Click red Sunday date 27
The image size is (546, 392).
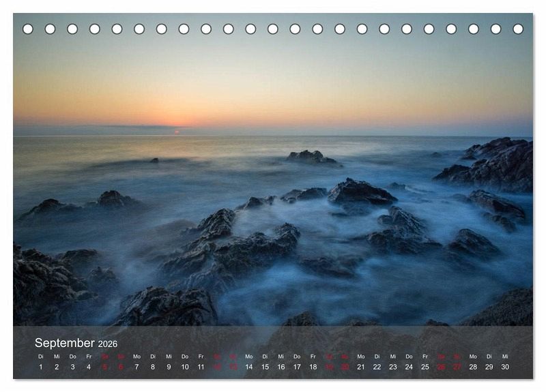point(457,367)
